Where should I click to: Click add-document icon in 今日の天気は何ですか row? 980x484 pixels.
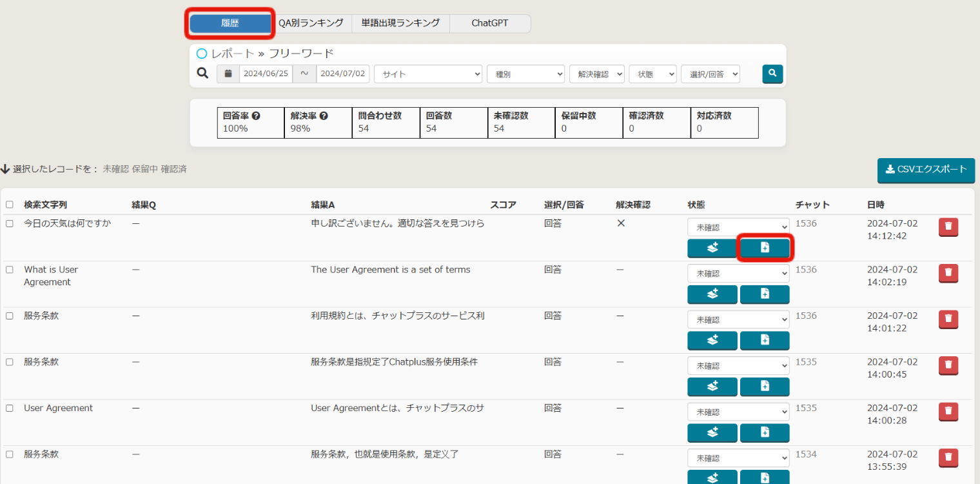(765, 248)
